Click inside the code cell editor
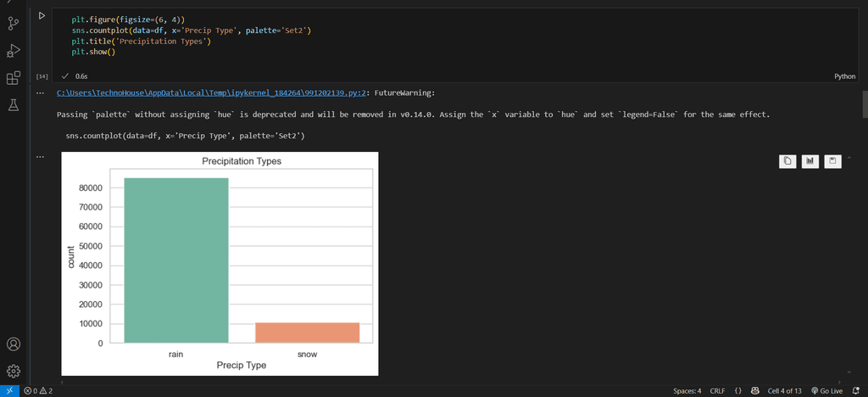The width and height of the screenshot is (868, 397). point(454,36)
